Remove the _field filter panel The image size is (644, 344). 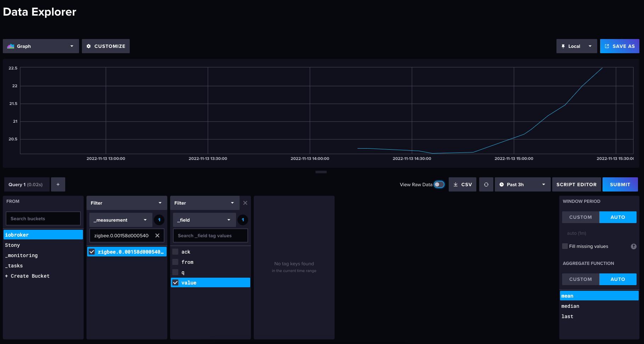coord(245,203)
